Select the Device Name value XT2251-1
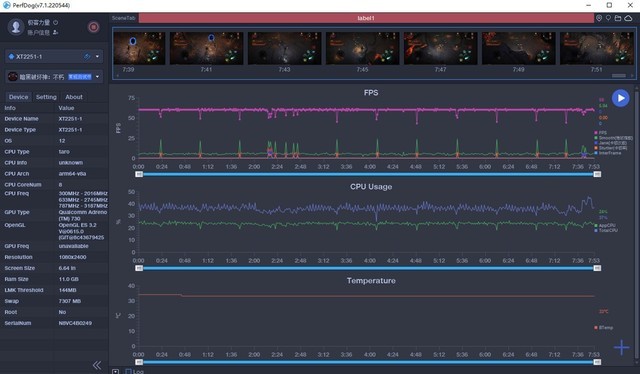The image size is (640, 374). tap(70, 119)
